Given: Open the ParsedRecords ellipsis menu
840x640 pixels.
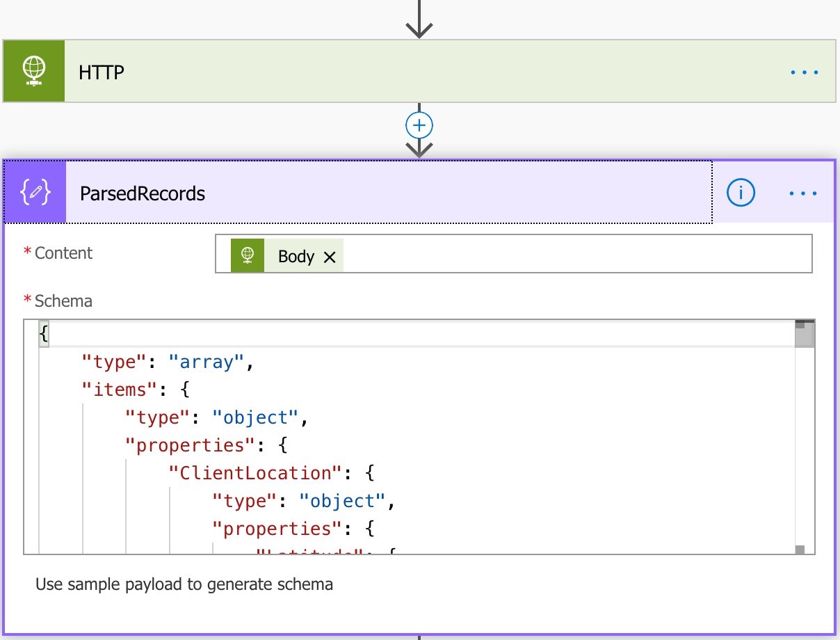Looking at the screenshot, I should [x=804, y=193].
